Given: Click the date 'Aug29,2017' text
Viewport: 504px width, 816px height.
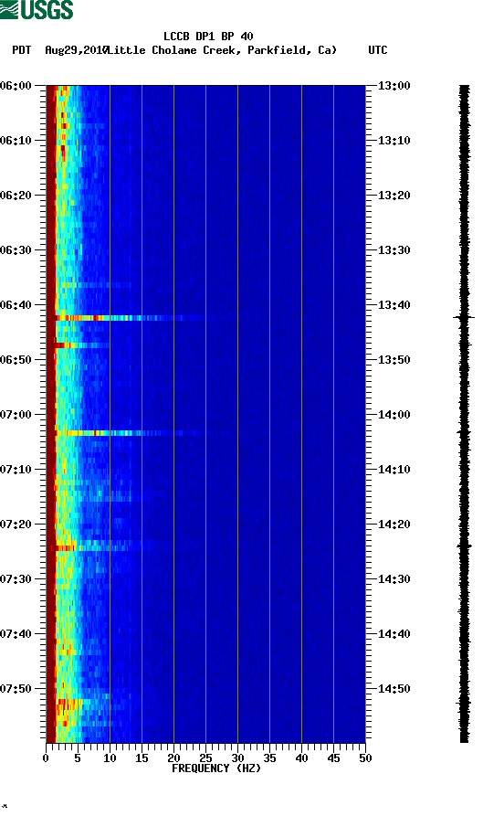Looking at the screenshot, I should 76,50.
